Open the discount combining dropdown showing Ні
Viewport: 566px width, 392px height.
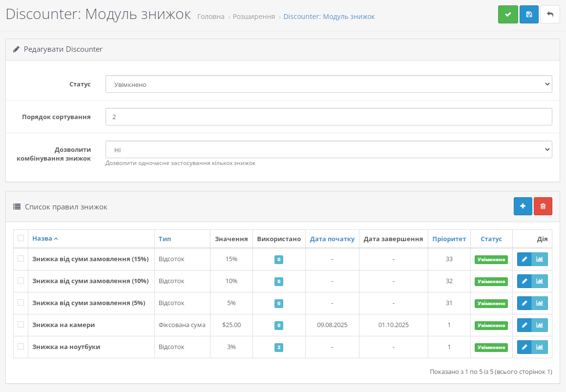click(329, 149)
